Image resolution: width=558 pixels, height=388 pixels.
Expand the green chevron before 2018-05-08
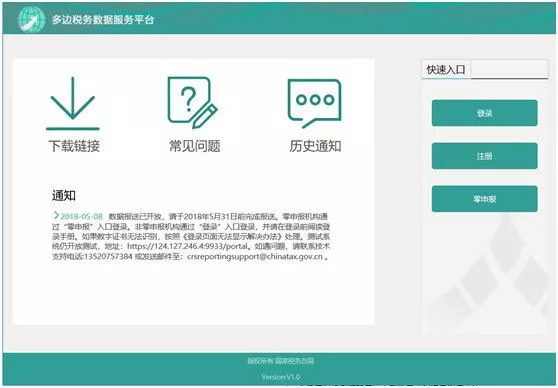point(56,215)
